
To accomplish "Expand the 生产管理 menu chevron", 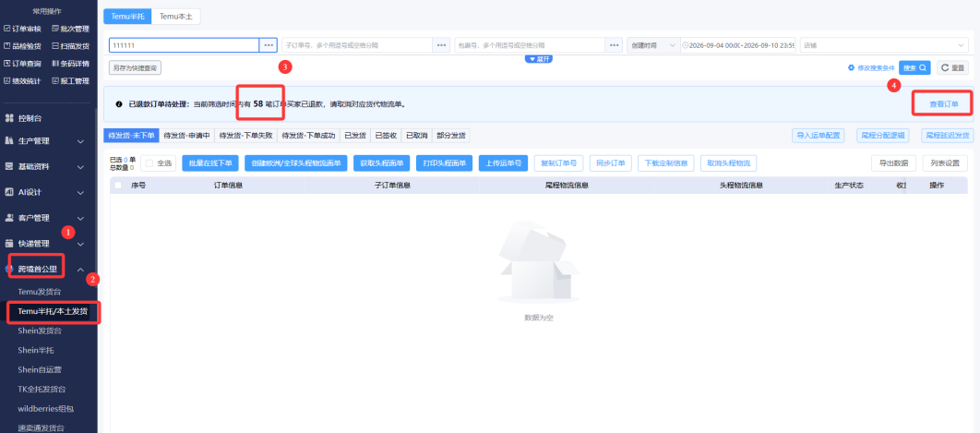I will pos(80,141).
